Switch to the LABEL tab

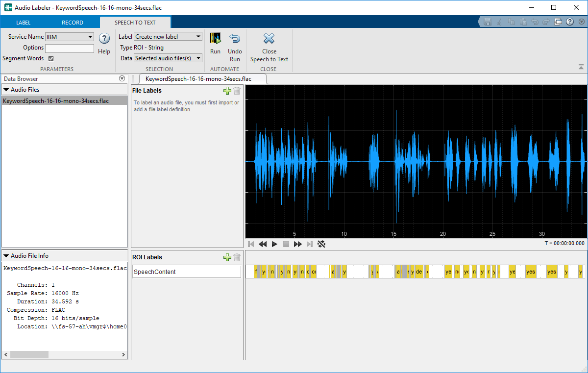(x=23, y=23)
